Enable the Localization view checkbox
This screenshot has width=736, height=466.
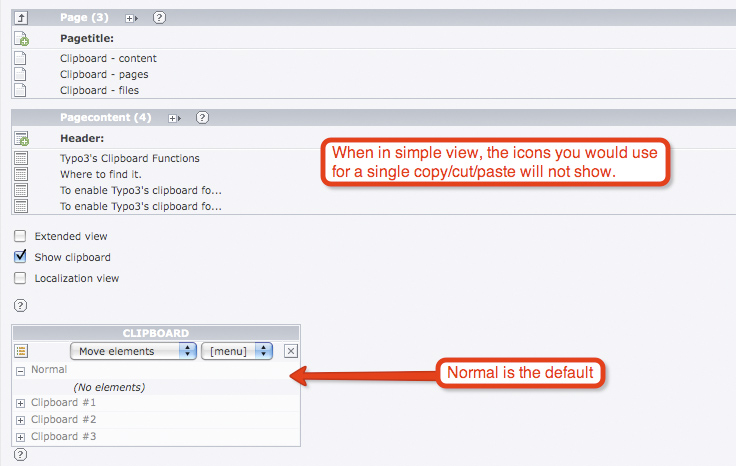point(20,278)
